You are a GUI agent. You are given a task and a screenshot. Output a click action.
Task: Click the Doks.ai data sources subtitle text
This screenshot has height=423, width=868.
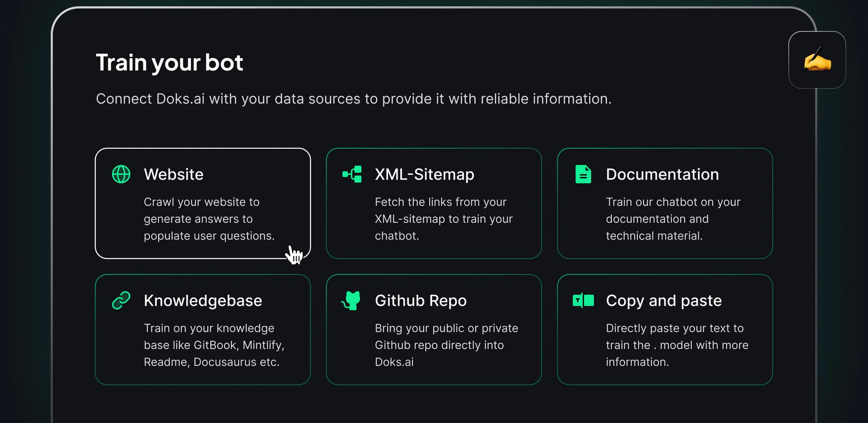click(354, 99)
